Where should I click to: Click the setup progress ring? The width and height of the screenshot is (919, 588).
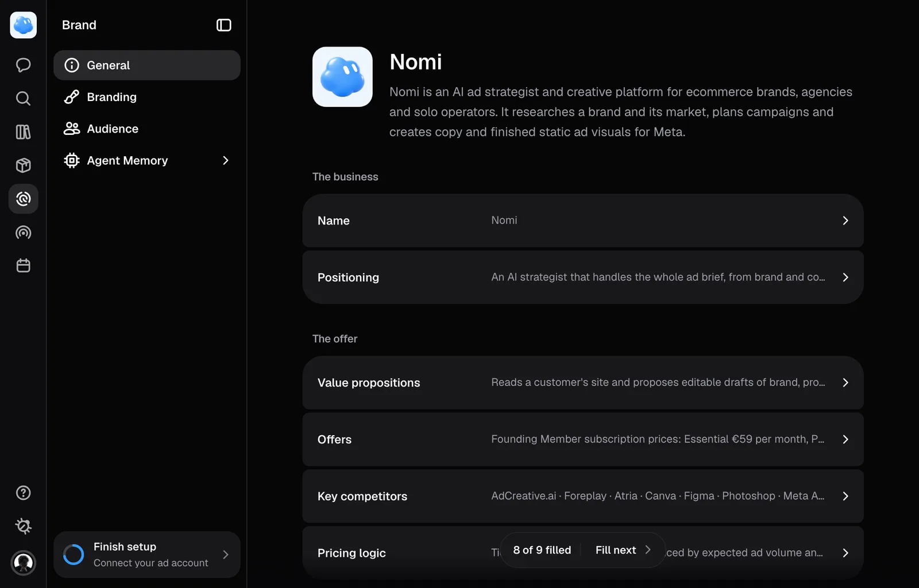(x=74, y=555)
